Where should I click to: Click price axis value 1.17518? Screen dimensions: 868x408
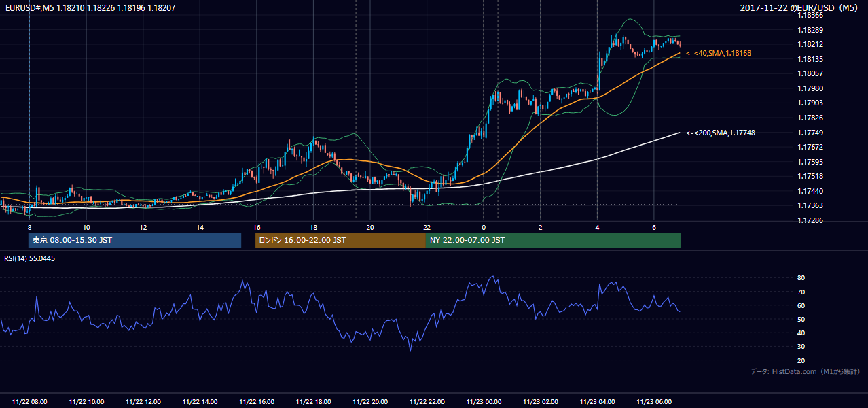[x=810, y=176]
